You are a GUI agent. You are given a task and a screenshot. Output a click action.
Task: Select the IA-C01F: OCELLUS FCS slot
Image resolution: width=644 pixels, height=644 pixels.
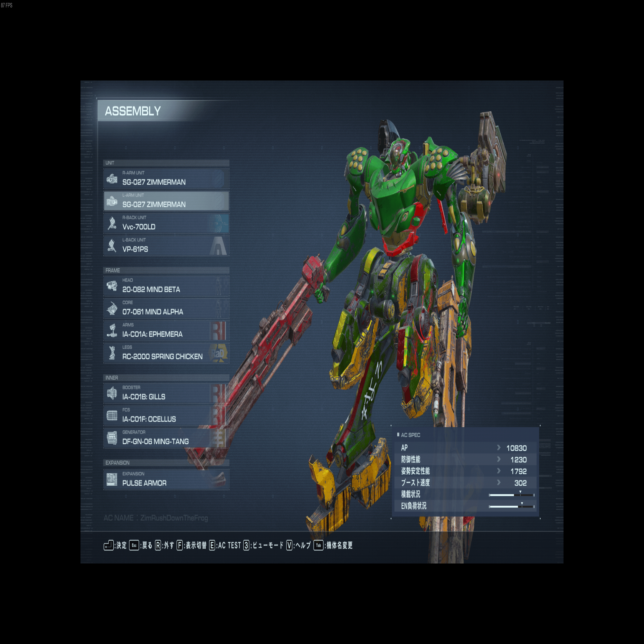tap(166, 416)
